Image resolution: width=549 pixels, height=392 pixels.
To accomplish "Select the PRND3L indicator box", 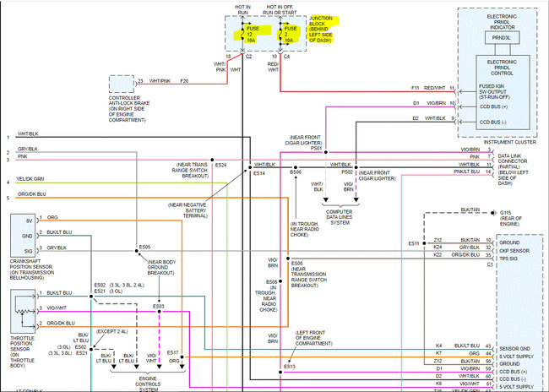I will click(x=502, y=38).
